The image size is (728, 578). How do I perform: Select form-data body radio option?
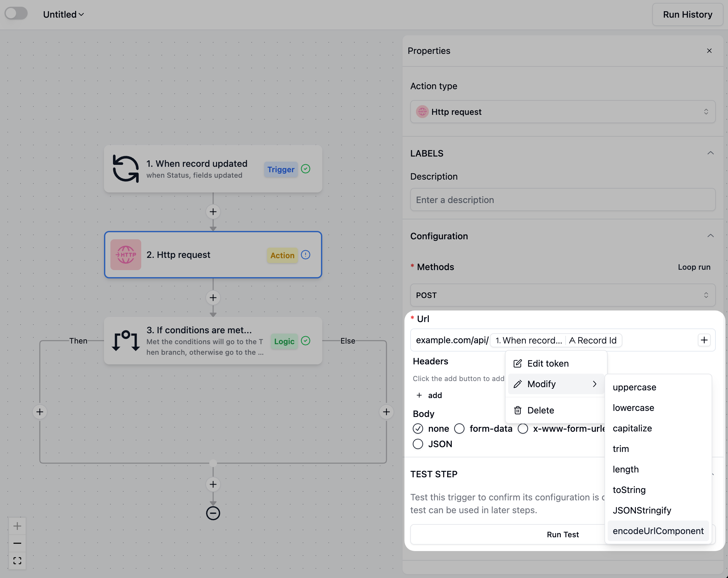tap(459, 429)
